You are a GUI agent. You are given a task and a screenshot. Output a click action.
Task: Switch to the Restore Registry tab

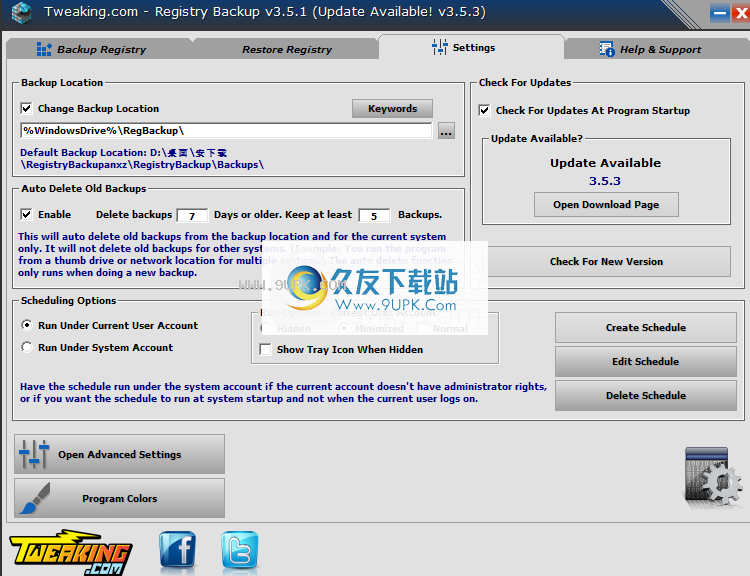click(x=286, y=49)
